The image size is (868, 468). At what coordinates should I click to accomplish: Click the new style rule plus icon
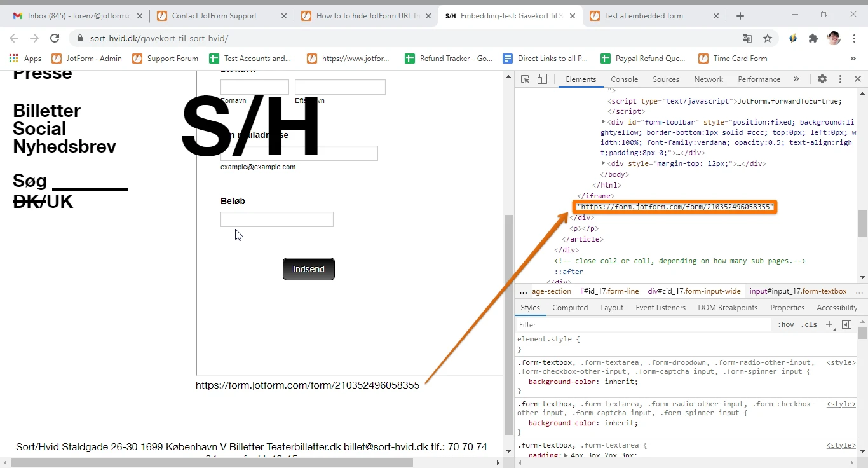pos(829,324)
